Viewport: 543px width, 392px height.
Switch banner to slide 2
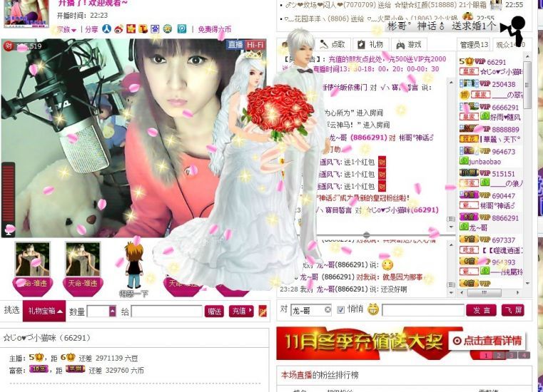coord(499,356)
